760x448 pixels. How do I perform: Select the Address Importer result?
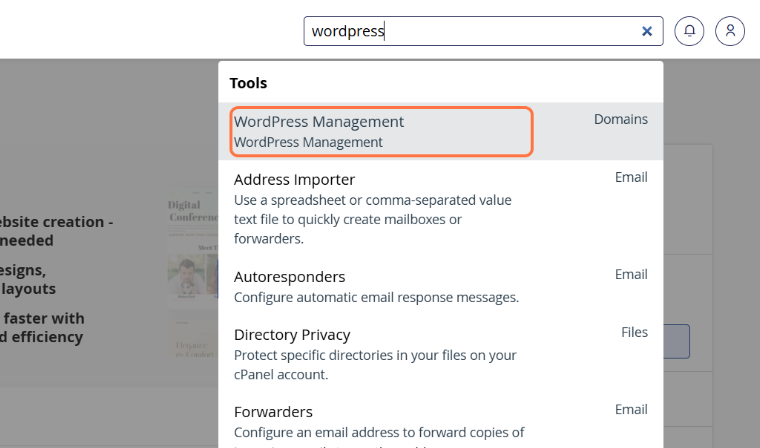point(294,180)
